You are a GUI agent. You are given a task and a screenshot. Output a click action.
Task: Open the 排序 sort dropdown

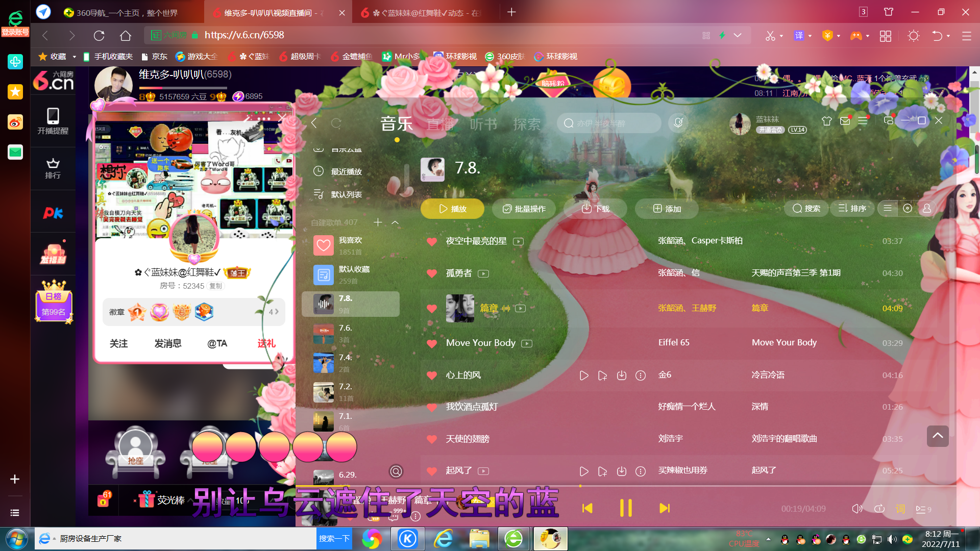(x=852, y=208)
